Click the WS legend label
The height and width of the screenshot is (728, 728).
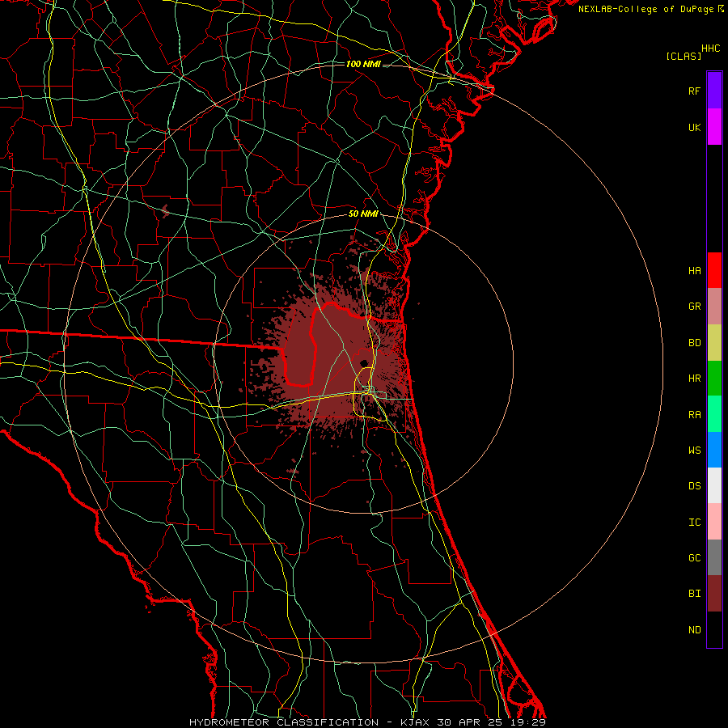point(694,450)
